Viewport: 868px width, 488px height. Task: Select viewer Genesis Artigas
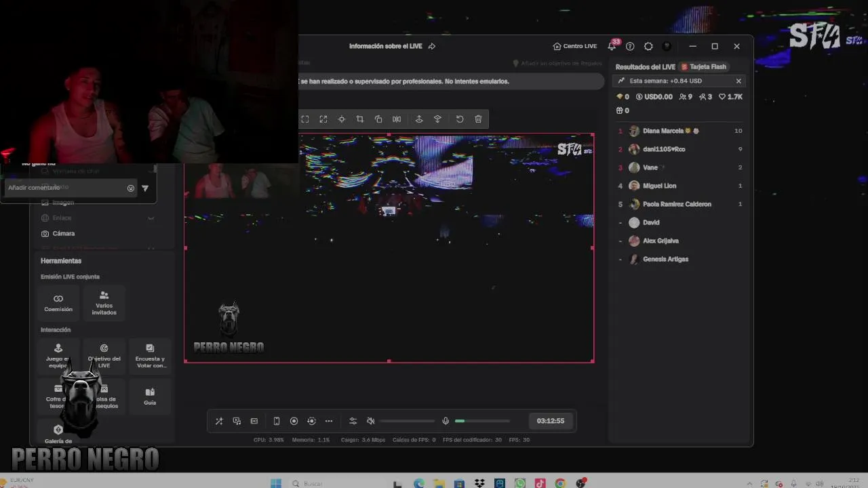pyautogui.click(x=680, y=259)
